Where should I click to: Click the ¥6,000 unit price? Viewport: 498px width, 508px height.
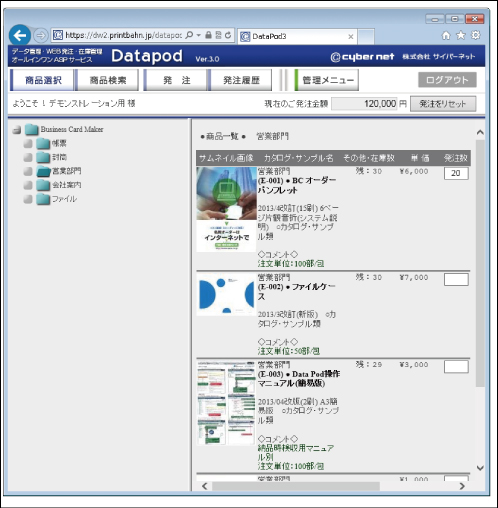414,171
